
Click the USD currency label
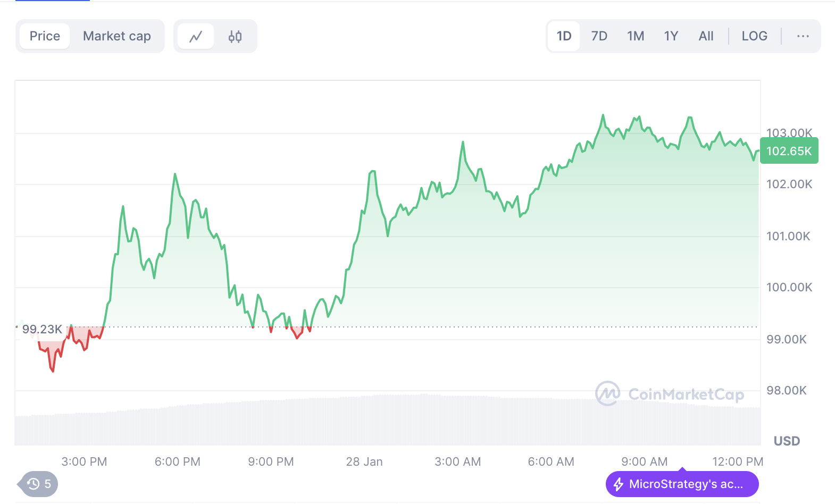pyautogui.click(x=787, y=441)
